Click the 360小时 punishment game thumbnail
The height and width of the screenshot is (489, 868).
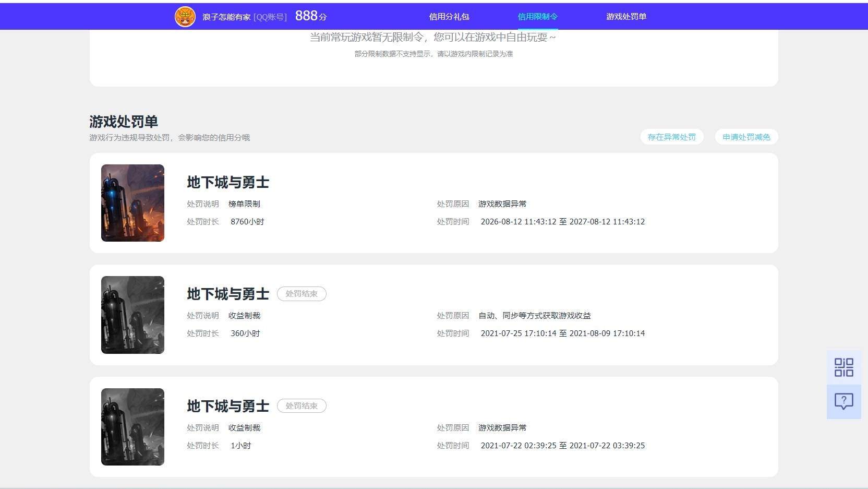pos(132,315)
